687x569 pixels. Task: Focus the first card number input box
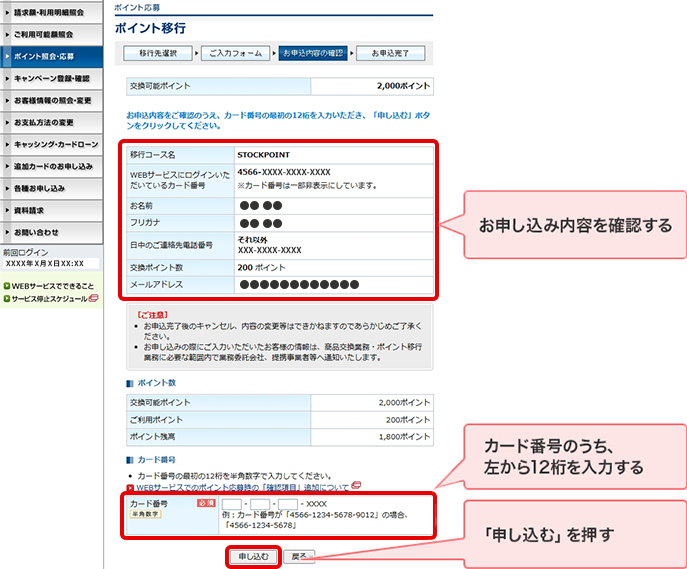232,504
